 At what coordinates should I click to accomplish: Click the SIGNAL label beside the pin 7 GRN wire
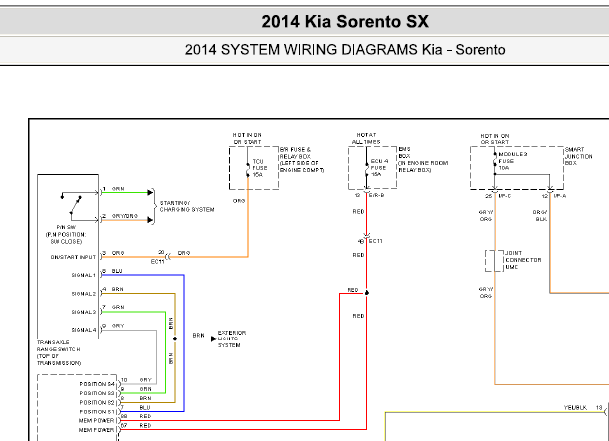tap(84, 312)
